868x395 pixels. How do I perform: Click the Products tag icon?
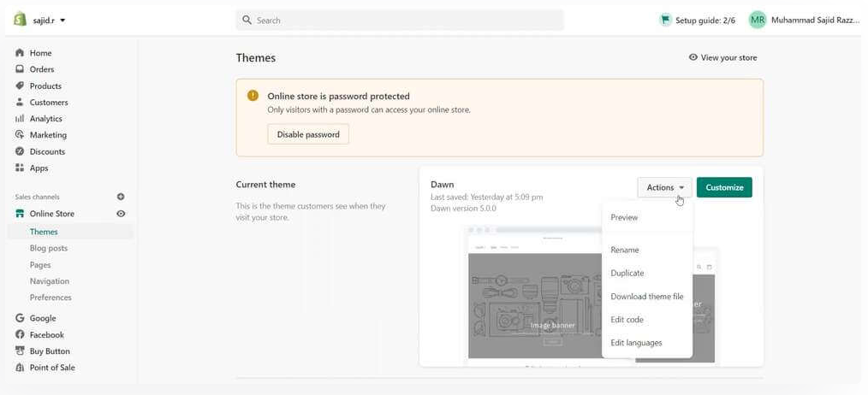pyautogui.click(x=20, y=85)
